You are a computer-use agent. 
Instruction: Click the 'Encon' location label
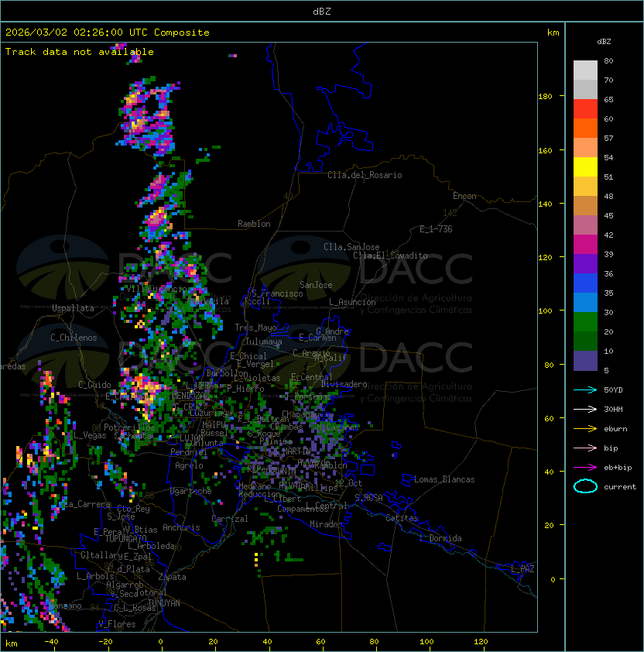pos(464,196)
